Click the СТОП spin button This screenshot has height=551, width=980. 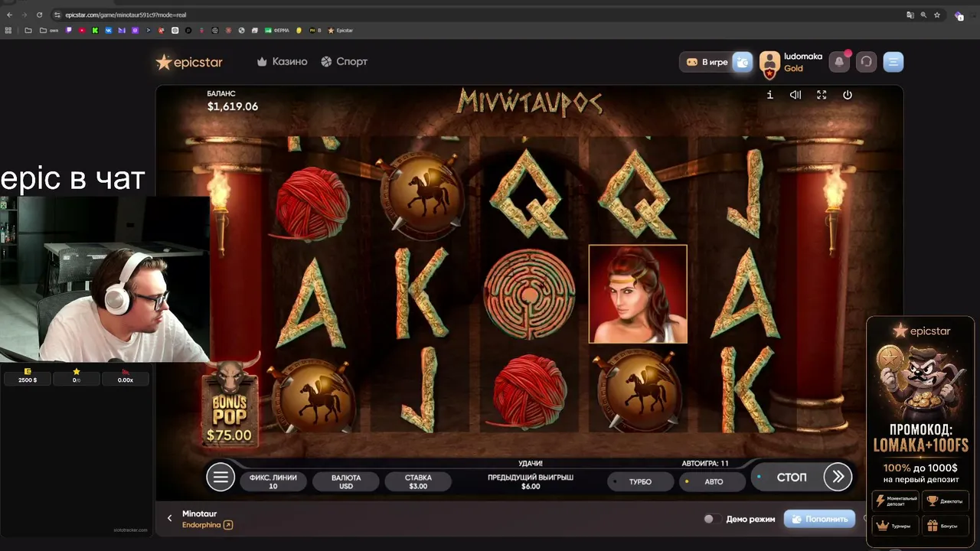point(792,477)
